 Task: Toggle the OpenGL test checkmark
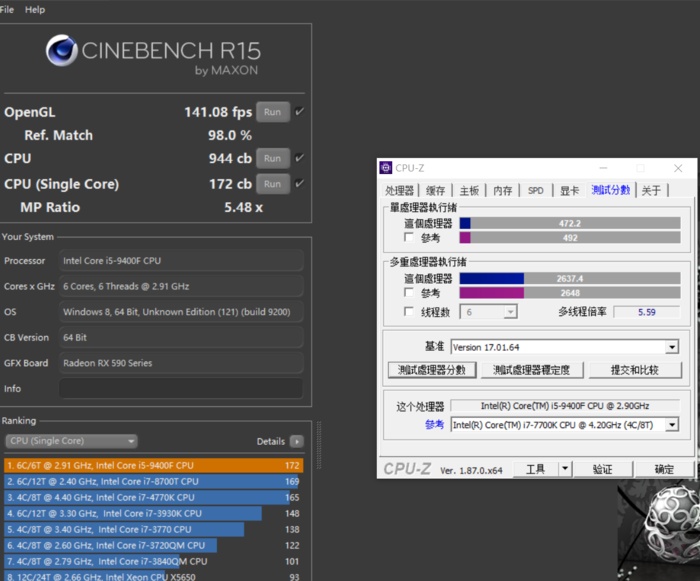(300, 111)
